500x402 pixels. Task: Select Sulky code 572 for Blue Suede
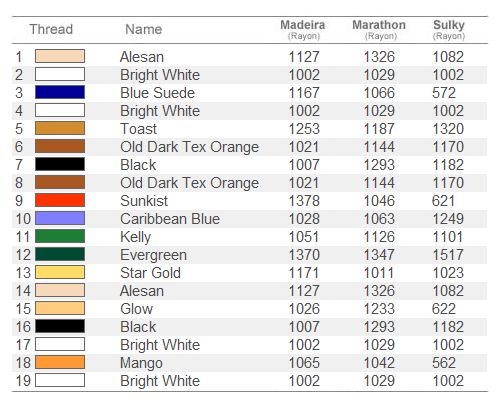444,93
